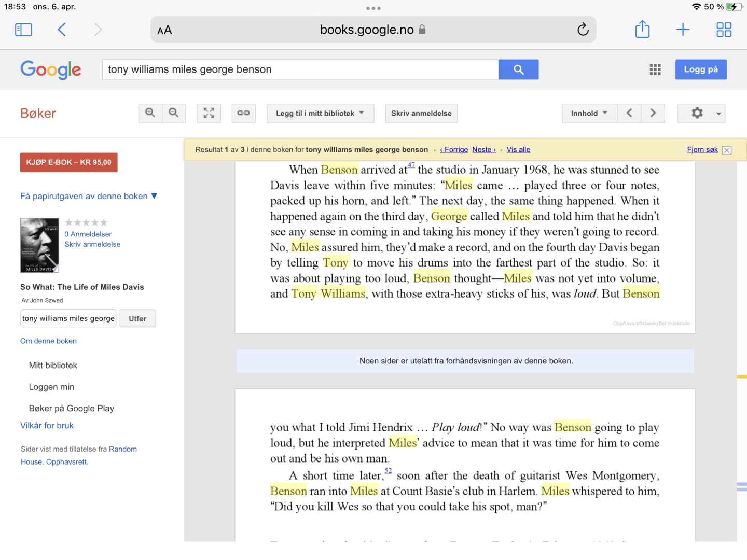This screenshot has height=560, width=747.
Task: Get a link to this page
Action: (244, 113)
